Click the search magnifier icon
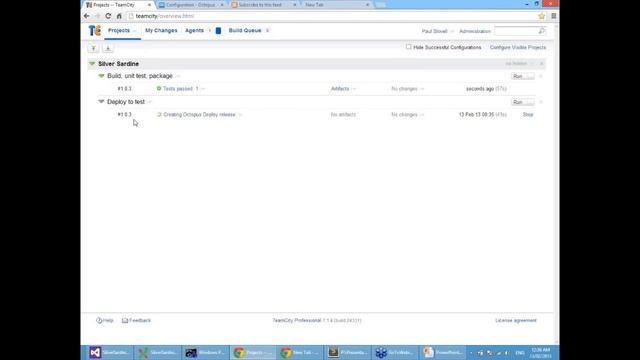This screenshot has height=360, width=640. pos(542,31)
